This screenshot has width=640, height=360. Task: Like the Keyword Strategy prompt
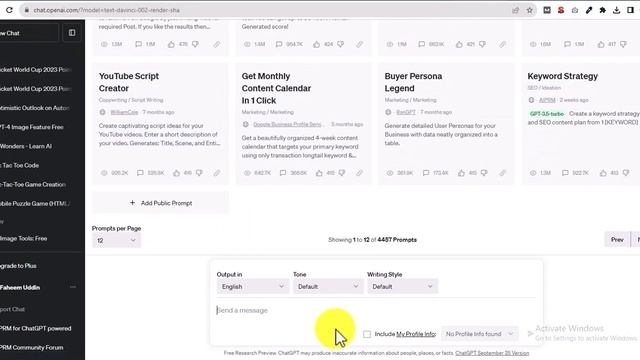(603, 173)
